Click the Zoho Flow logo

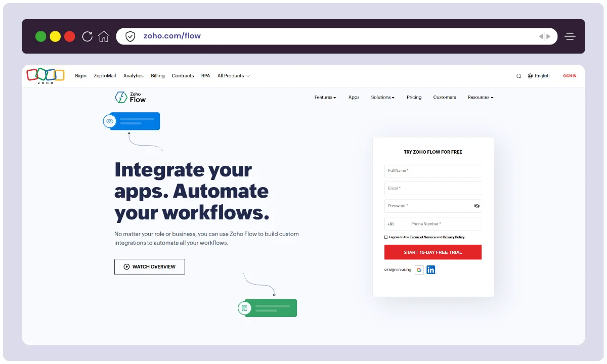(131, 97)
